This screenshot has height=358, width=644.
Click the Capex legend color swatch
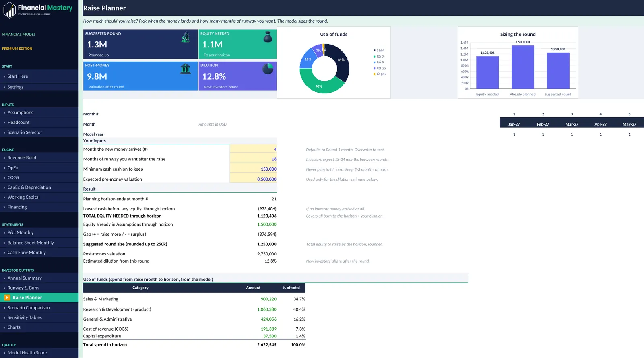click(x=374, y=74)
